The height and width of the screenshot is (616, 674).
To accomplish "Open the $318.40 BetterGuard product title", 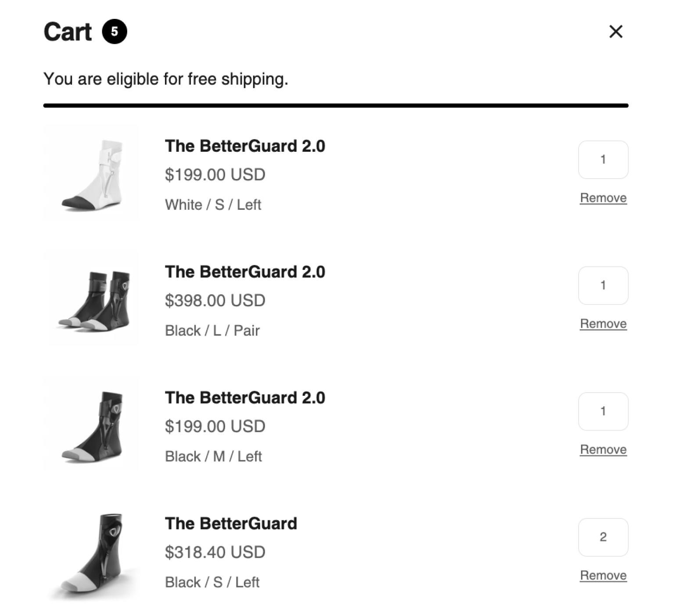I will pos(231,524).
